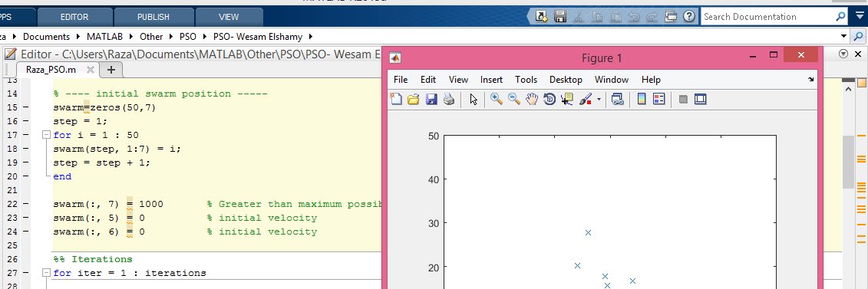Viewport: 868px width, 289px height.
Task: Click the Cut scissors icon in MATLAB toolbar
Action: point(579,17)
